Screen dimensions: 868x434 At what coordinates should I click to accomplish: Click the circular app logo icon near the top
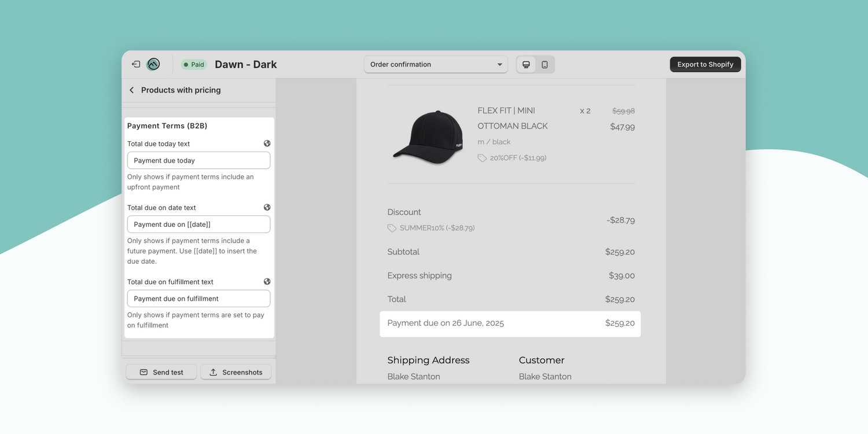(x=153, y=64)
